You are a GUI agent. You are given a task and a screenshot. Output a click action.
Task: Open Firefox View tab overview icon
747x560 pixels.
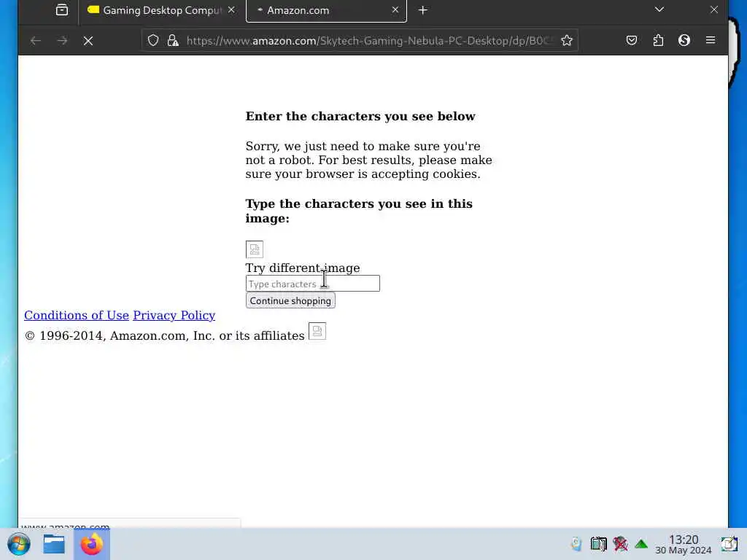pyautogui.click(x=62, y=10)
